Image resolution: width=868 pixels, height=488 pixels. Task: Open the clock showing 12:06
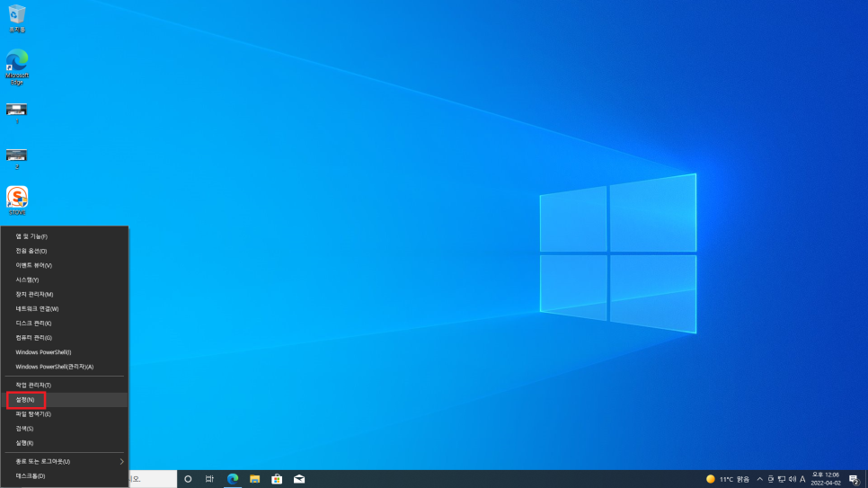826,479
